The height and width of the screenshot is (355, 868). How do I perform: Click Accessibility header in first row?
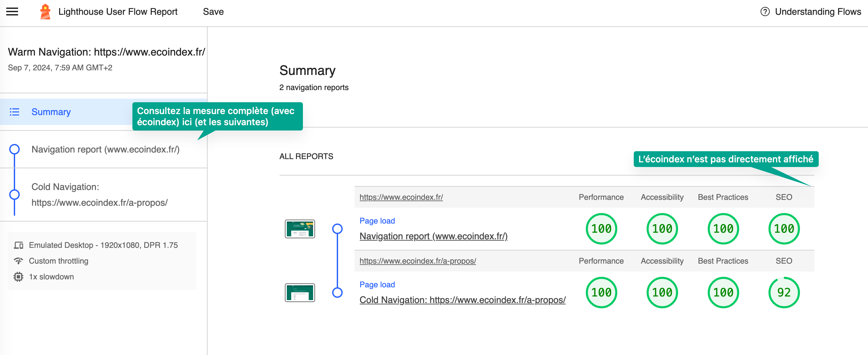662,197
